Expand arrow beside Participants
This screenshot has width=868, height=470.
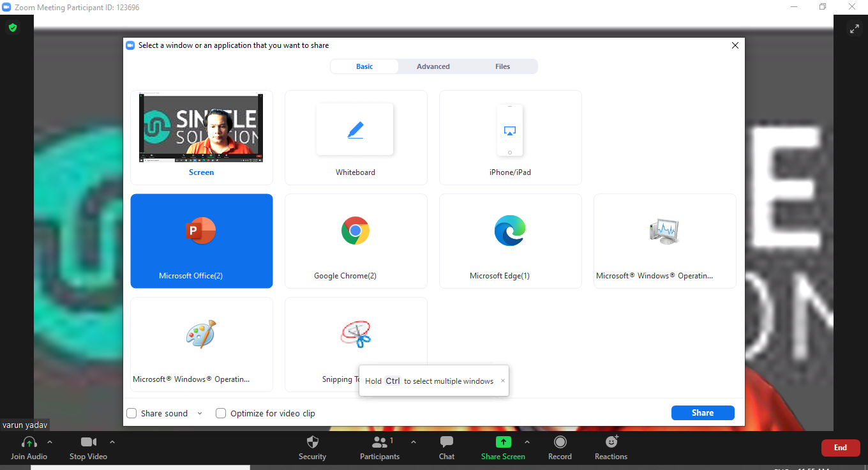[413, 442]
